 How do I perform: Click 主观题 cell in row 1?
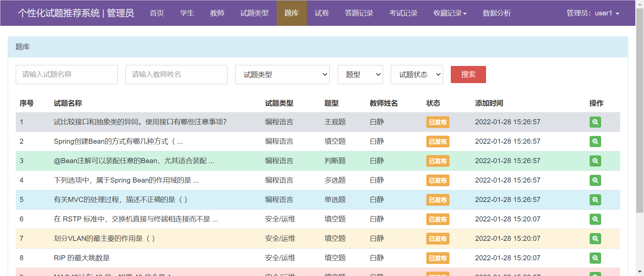coord(335,122)
